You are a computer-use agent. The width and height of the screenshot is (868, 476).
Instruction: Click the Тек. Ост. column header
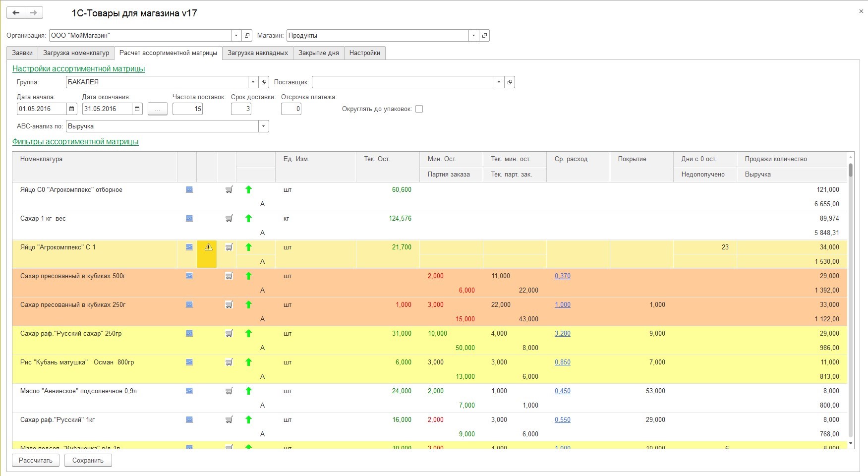click(x=388, y=167)
